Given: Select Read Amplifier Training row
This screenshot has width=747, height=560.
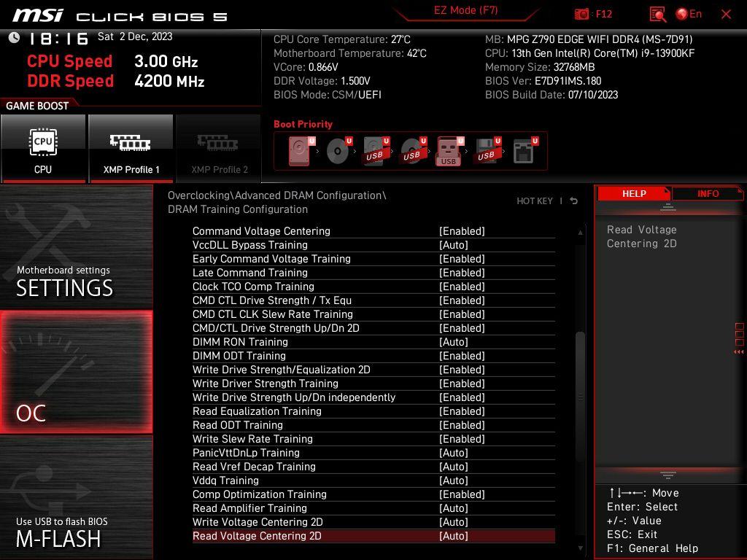Looking at the screenshot, I should click(373, 507).
